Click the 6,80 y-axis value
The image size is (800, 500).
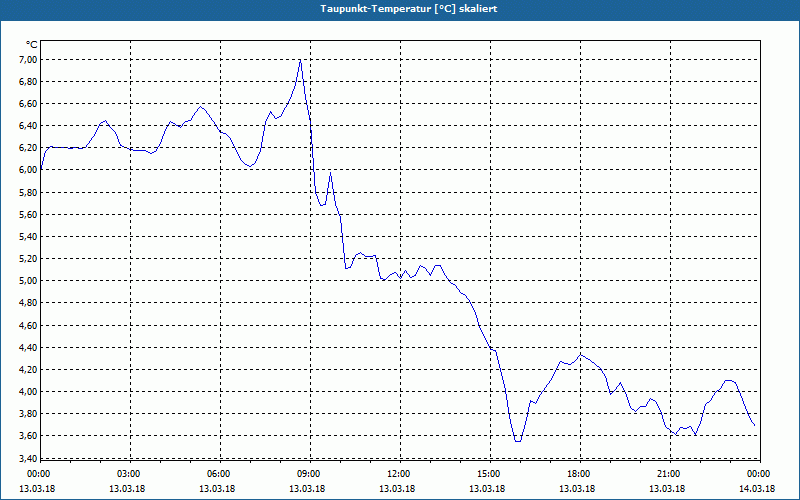coord(29,82)
